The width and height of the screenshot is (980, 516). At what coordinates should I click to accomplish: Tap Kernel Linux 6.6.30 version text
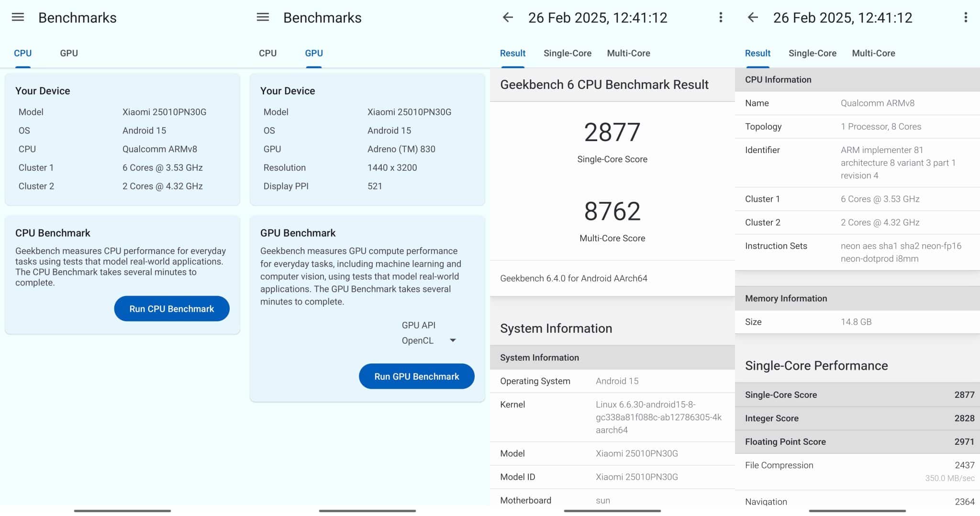click(x=658, y=417)
